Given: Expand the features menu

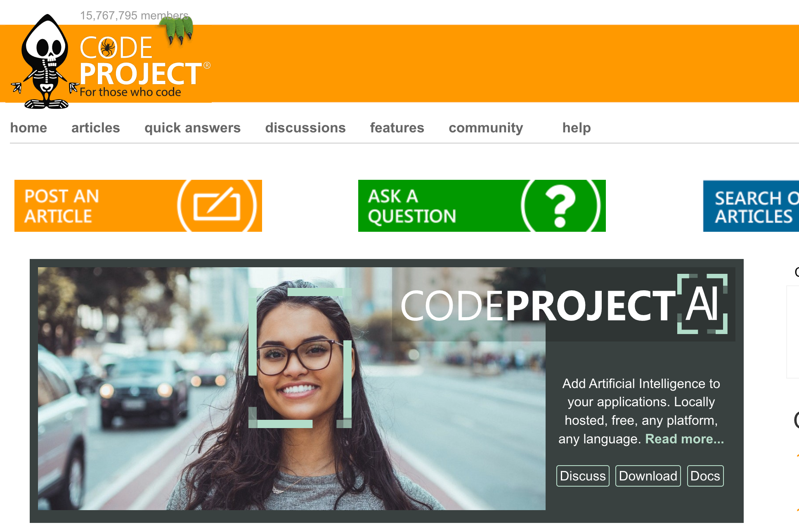Looking at the screenshot, I should click(397, 128).
